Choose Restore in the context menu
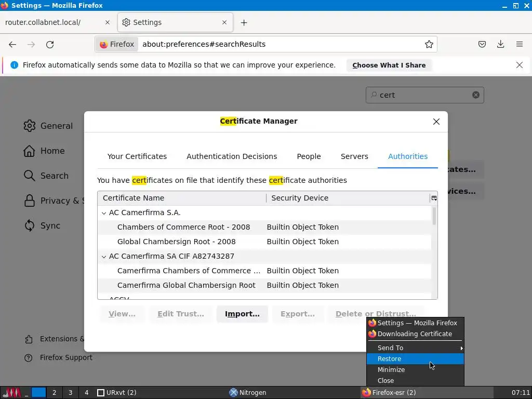 [415, 359]
